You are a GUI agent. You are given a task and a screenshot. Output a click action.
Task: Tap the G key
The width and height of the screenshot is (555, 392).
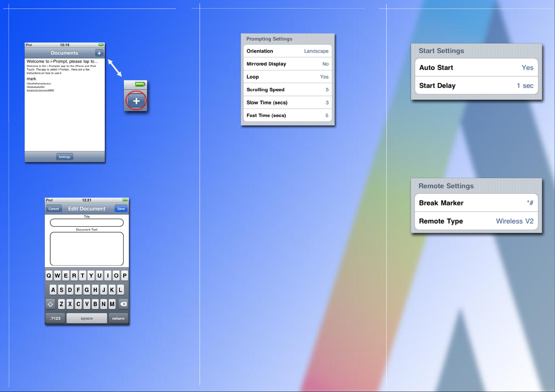point(87,290)
